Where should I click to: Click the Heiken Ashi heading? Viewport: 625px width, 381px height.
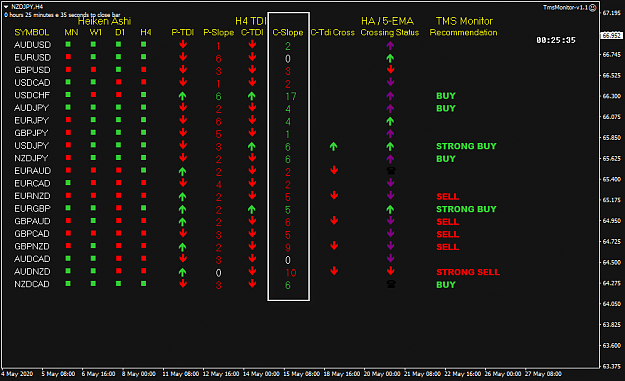click(104, 21)
